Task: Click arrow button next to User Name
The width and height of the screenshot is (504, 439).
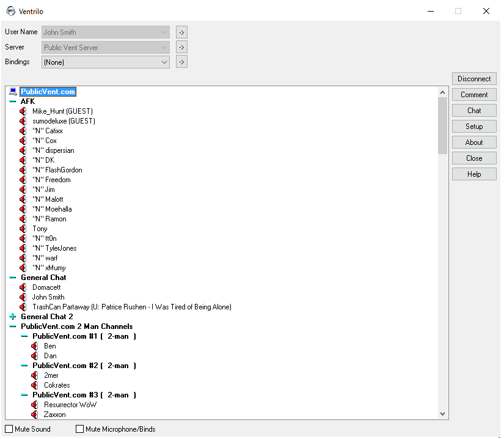Action: 181,32
